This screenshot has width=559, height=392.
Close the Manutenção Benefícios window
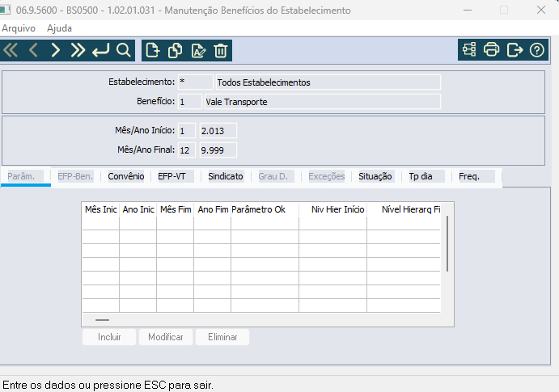(541, 10)
